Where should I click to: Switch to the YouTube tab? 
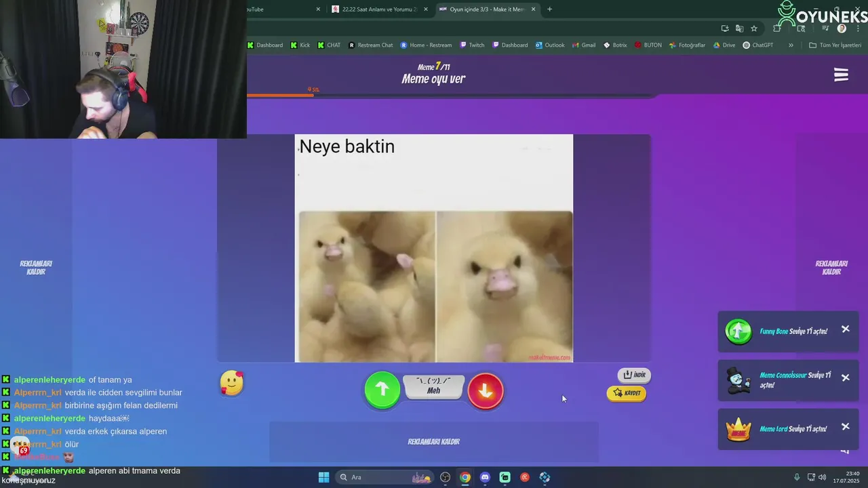coord(285,9)
